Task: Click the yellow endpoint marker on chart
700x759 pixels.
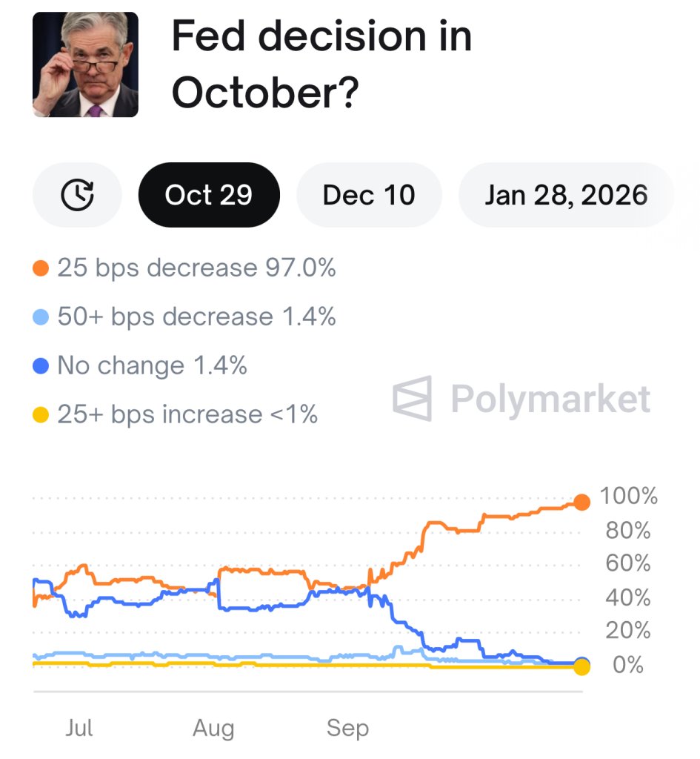Action: pyautogui.click(x=582, y=667)
